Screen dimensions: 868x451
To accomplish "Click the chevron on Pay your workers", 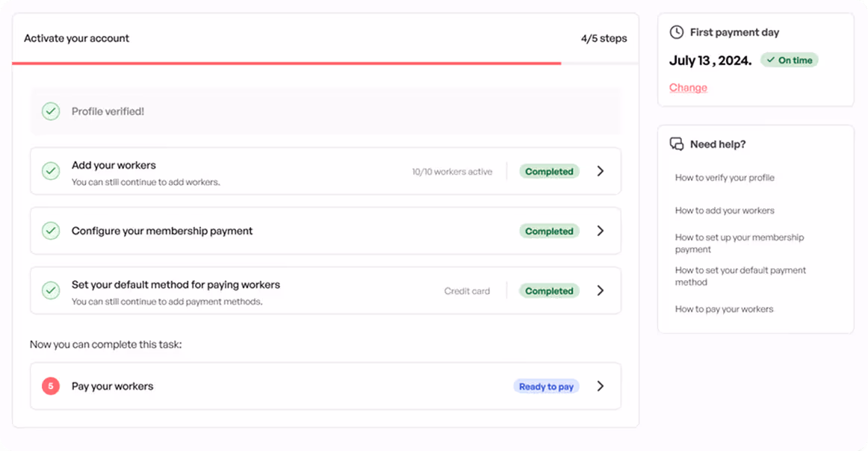I will (x=601, y=386).
